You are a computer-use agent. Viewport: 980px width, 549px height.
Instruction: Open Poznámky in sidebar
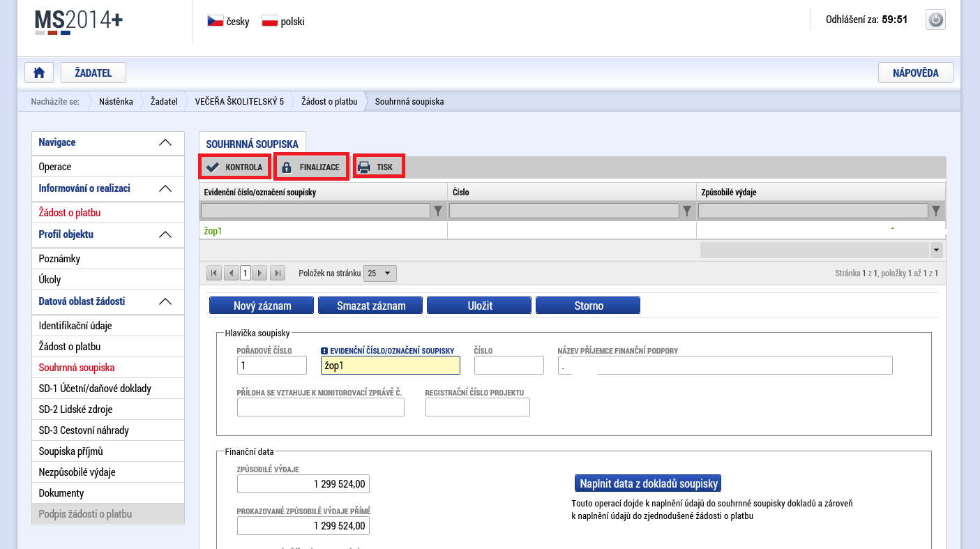point(108,259)
